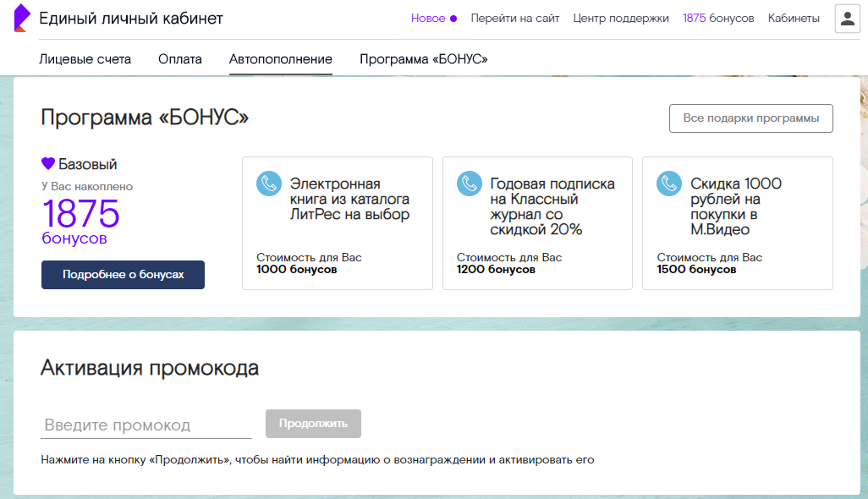Click the 1000 бонусов cost text
The height and width of the screenshot is (499, 868).
(x=296, y=270)
